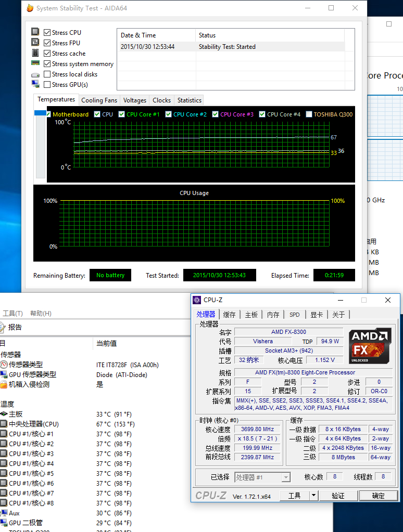Toggle the CPU Core #3 graph checkbox
This screenshot has width=403, height=532.
(215, 114)
